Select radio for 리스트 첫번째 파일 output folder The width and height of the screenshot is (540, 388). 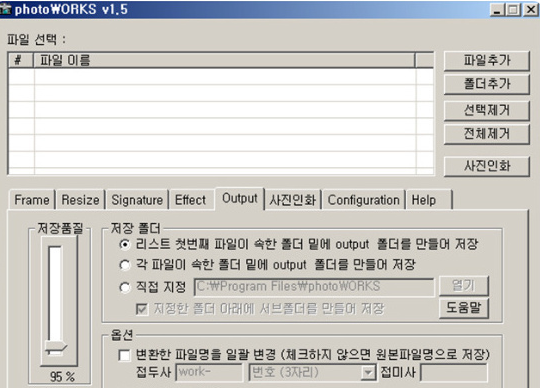(x=125, y=244)
